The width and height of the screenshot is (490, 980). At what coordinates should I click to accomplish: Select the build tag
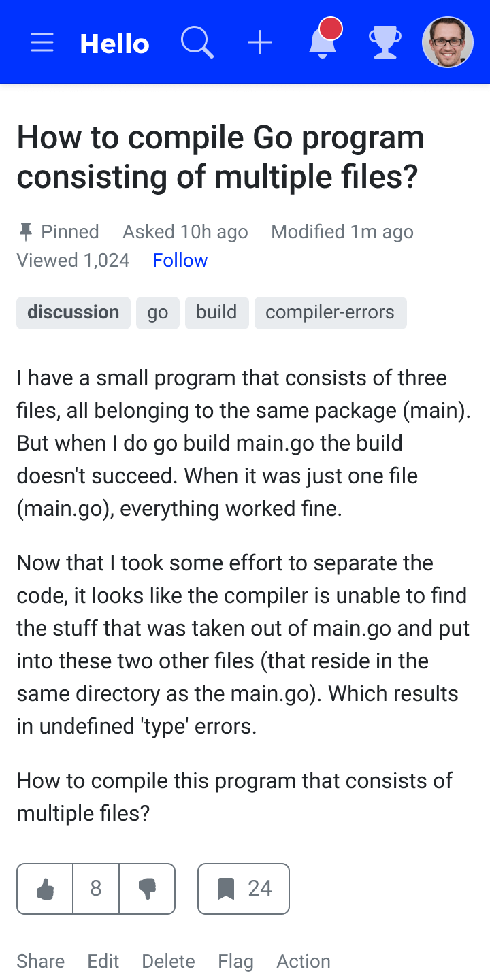pyautogui.click(x=217, y=312)
